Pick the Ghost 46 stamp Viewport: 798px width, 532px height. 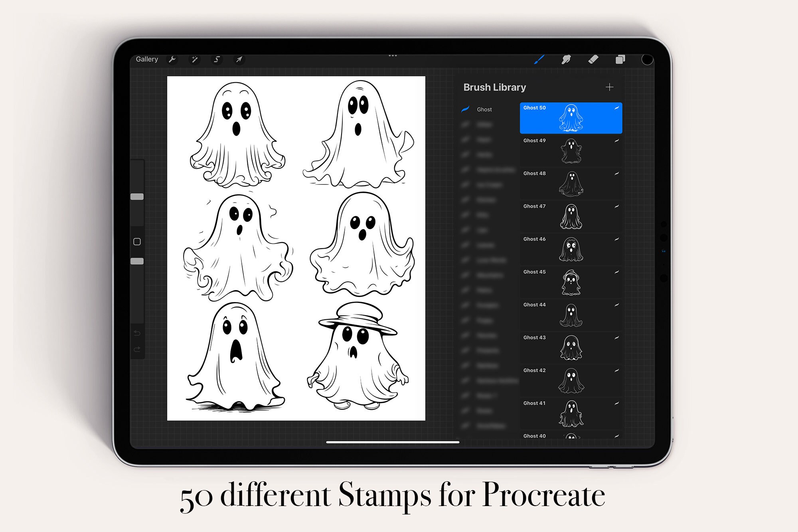point(571,249)
